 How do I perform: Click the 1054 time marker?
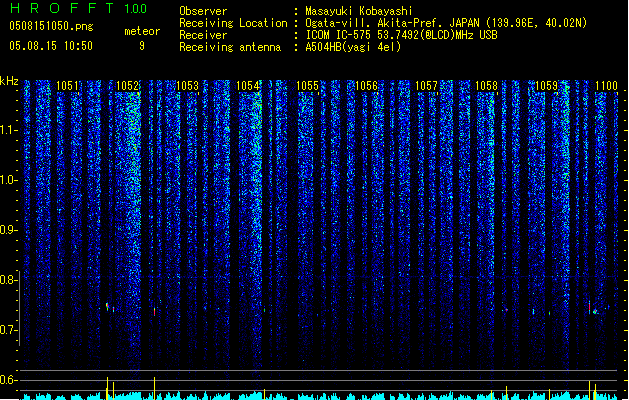pos(248,86)
